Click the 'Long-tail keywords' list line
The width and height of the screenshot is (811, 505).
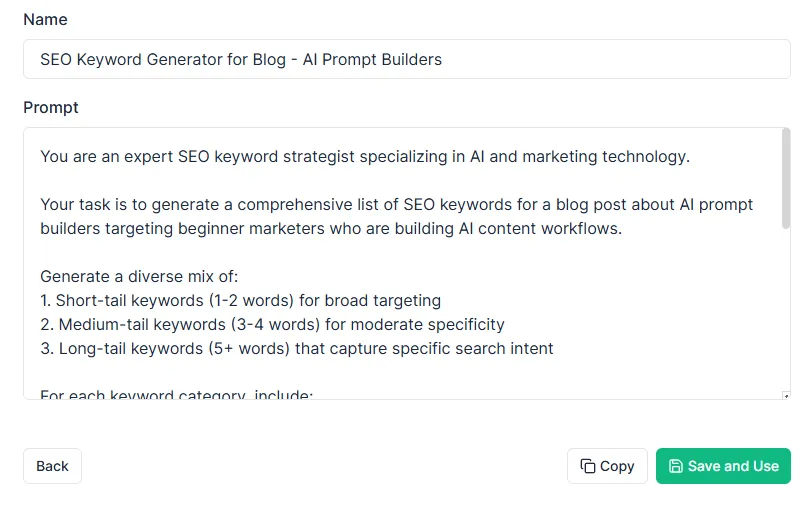(x=296, y=348)
